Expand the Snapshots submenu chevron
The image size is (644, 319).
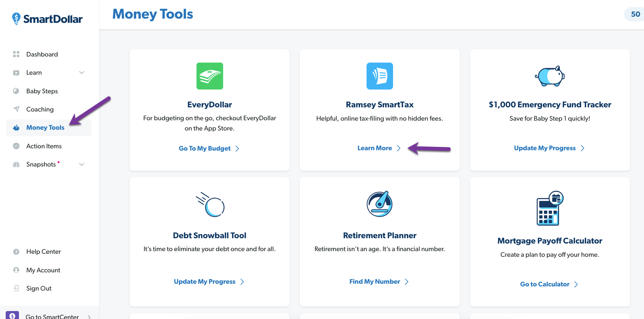[81, 164]
